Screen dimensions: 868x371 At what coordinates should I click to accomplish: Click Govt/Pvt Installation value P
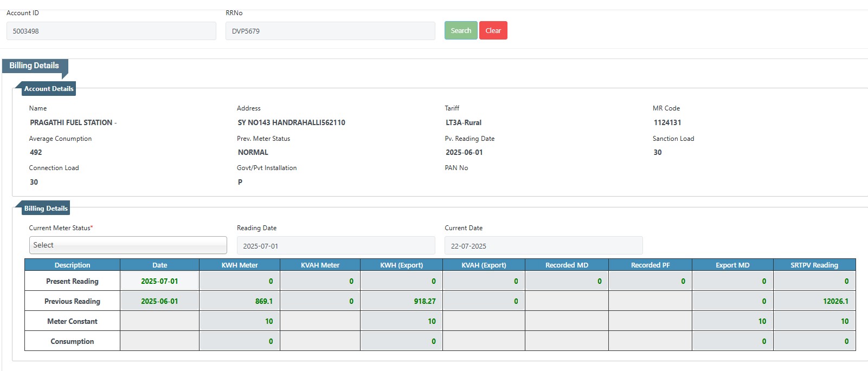coord(240,182)
